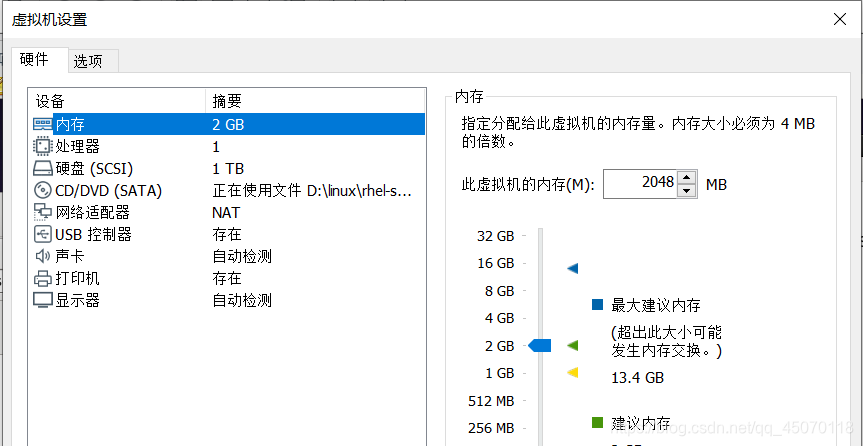The height and width of the screenshot is (446, 863).
Task: Click the 2 GB memory summary
Action: pyautogui.click(x=228, y=124)
